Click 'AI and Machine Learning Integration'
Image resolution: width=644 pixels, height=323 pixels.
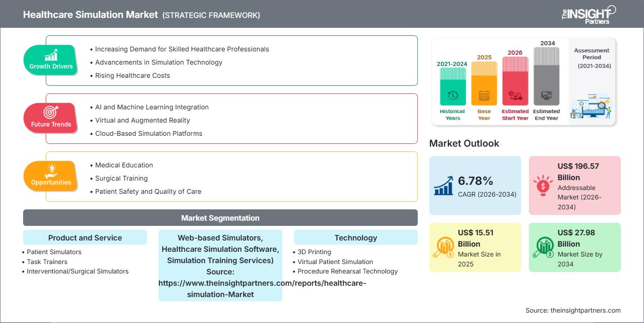pos(152,107)
